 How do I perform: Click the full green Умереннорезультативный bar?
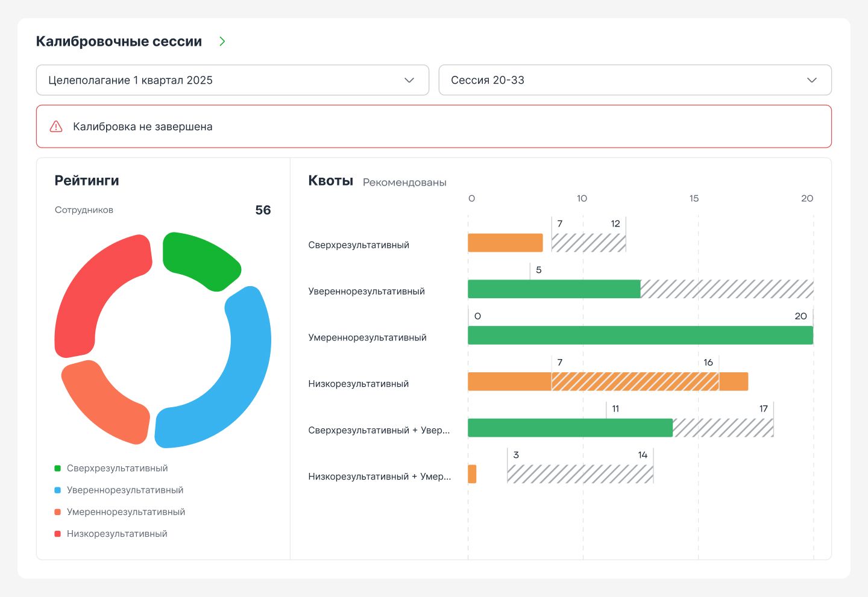click(x=640, y=336)
